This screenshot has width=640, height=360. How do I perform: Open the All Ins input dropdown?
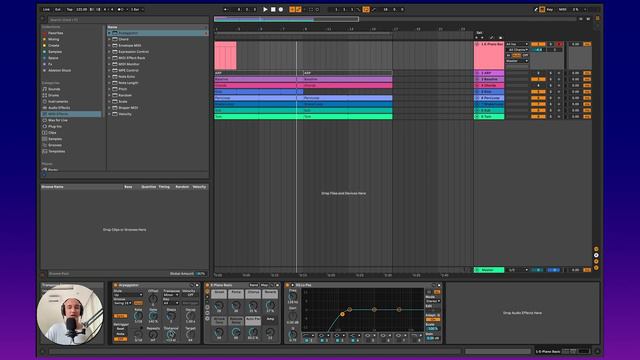pyautogui.click(x=517, y=44)
